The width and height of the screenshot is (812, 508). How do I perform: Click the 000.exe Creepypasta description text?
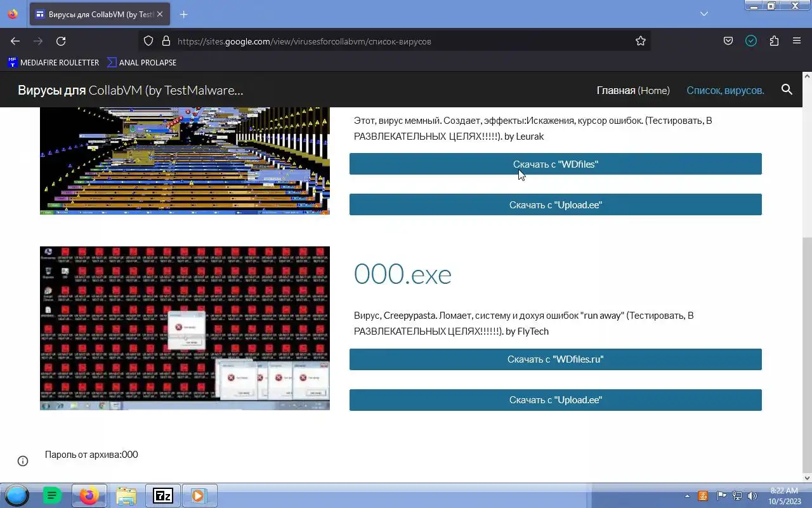(524, 323)
